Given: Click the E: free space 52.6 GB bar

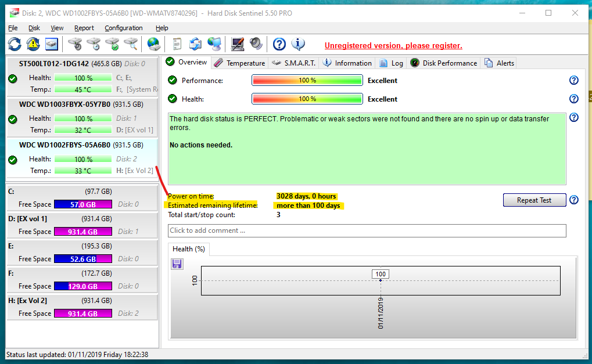Looking at the screenshot, I should [x=83, y=259].
